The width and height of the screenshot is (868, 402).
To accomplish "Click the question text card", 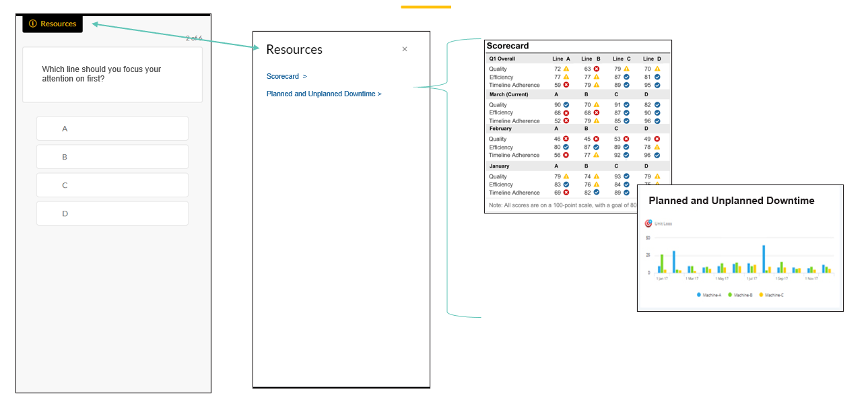I will coord(112,74).
